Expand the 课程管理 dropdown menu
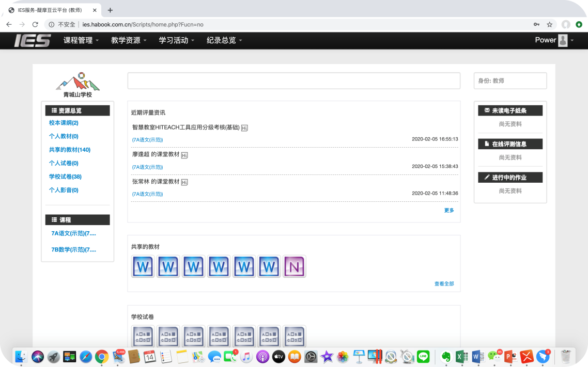Image resolution: width=588 pixels, height=367 pixels. coord(81,40)
